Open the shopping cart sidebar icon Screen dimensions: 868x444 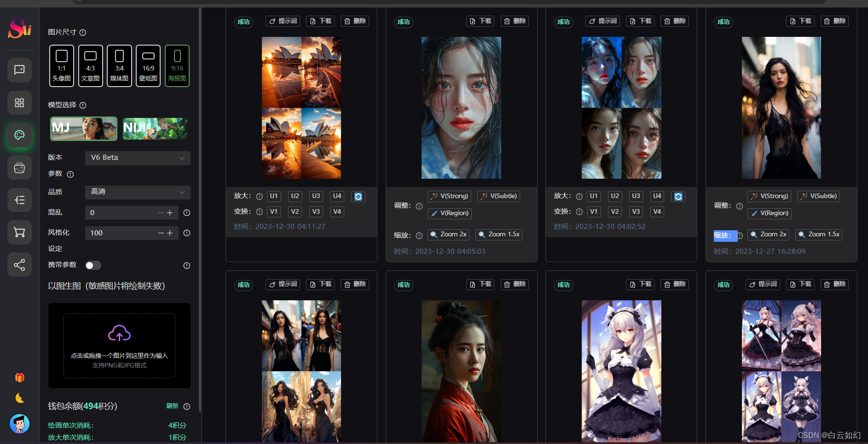point(19,232)
